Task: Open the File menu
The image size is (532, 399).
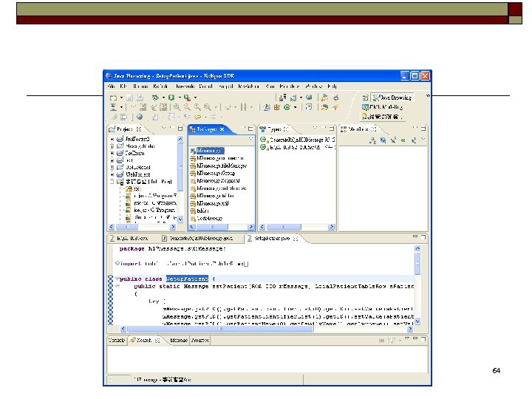Action: [x=111, y=86]
